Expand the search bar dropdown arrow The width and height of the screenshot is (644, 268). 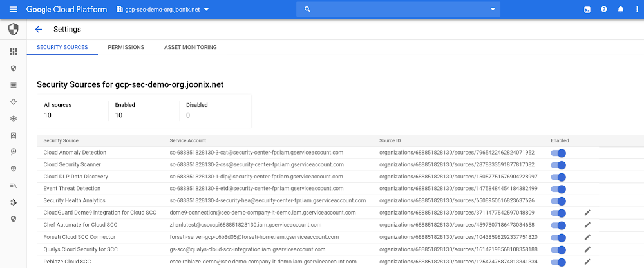tap(493, 10)
